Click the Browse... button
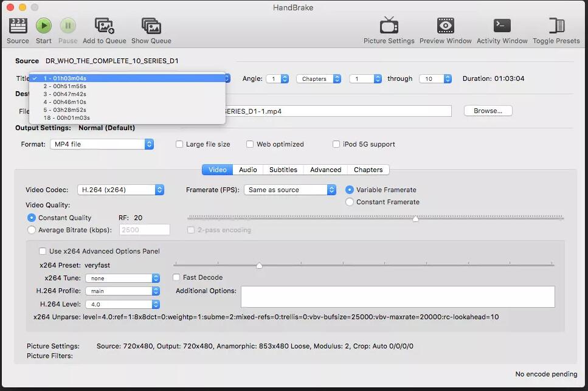The width and height of the screenshot is (588, 391). click(488, 111)
